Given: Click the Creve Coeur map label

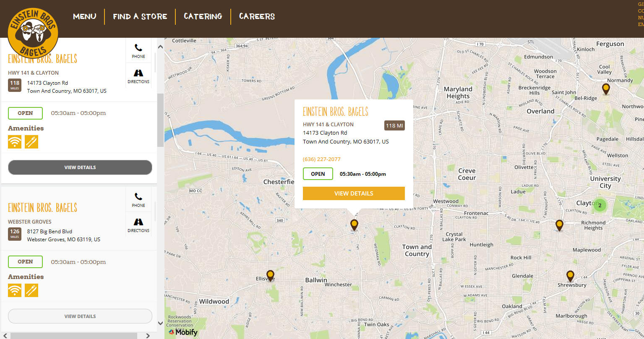Looking at the screenshot, I should point(467,174).
